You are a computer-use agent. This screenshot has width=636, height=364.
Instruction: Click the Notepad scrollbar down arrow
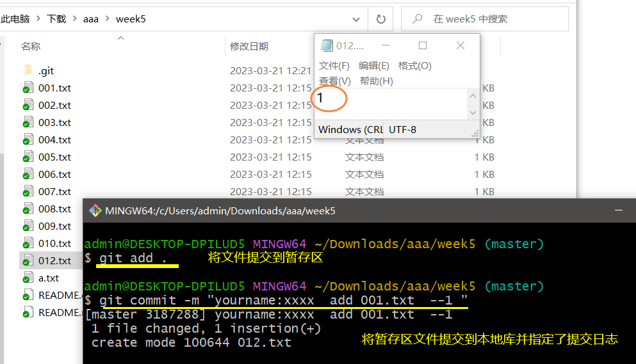pos(473,113)
